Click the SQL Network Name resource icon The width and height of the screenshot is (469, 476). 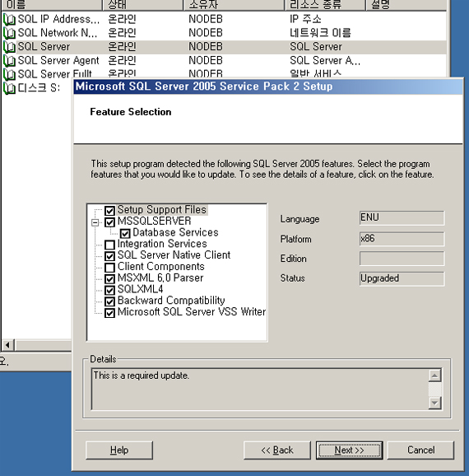(x=9, y=33)
